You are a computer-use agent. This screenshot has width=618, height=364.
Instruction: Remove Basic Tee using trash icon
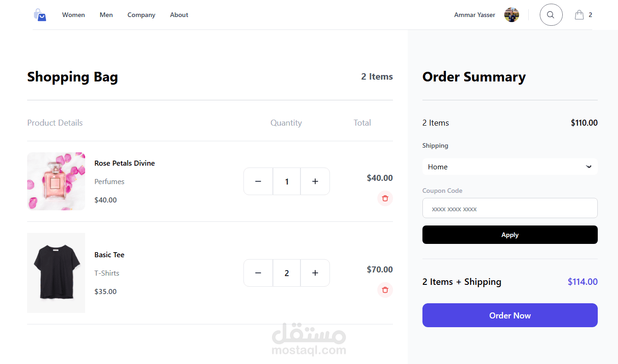point(385,290)
